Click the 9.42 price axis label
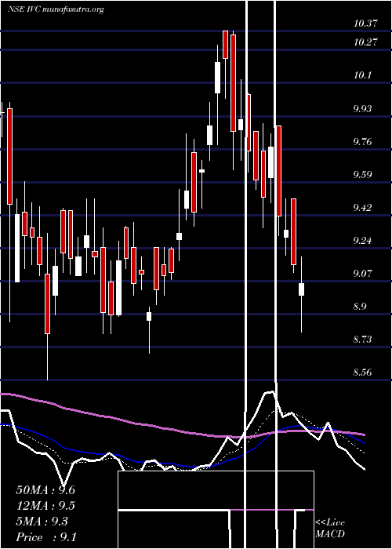The image size is (392, 549). pyautogui.click(x=362, y=208)
